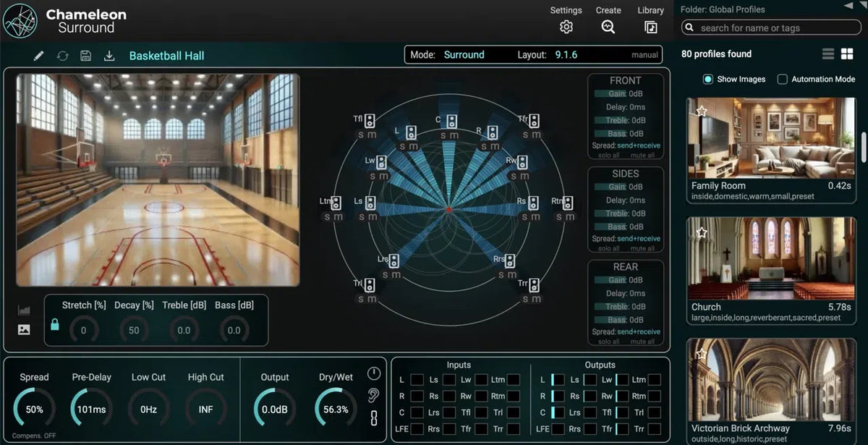Screen dimensions: 868x445
Task: Open the Settings gear icon
Action: 566,26
